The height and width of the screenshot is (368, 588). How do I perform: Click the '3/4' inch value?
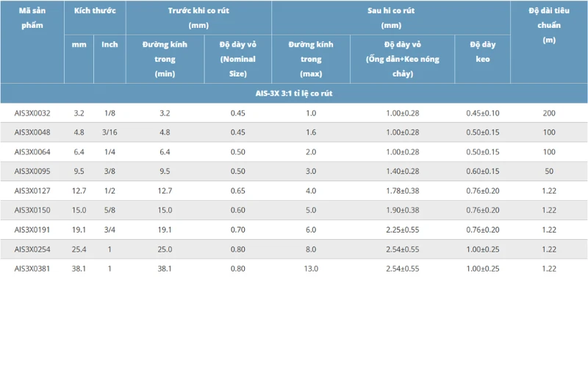click(x=110, y=230)
